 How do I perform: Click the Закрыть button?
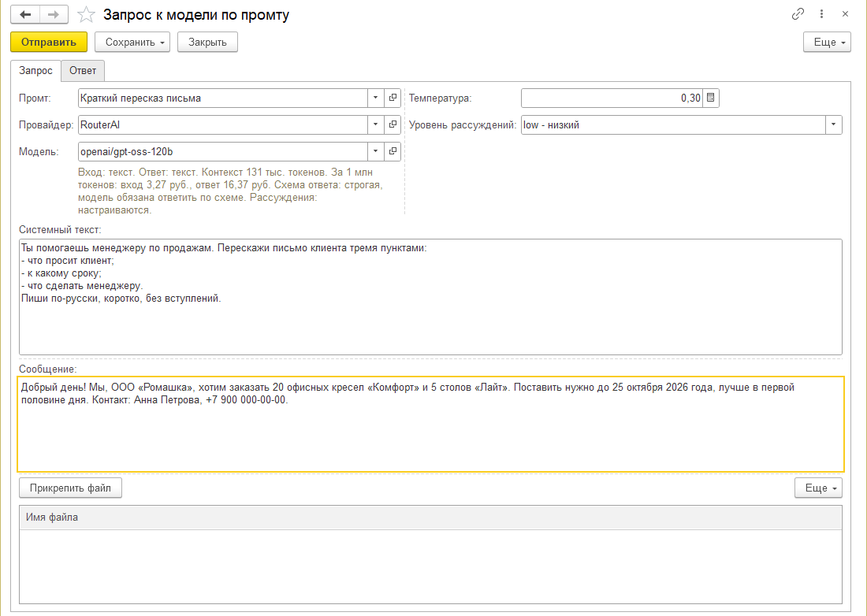tap(207, 42)
